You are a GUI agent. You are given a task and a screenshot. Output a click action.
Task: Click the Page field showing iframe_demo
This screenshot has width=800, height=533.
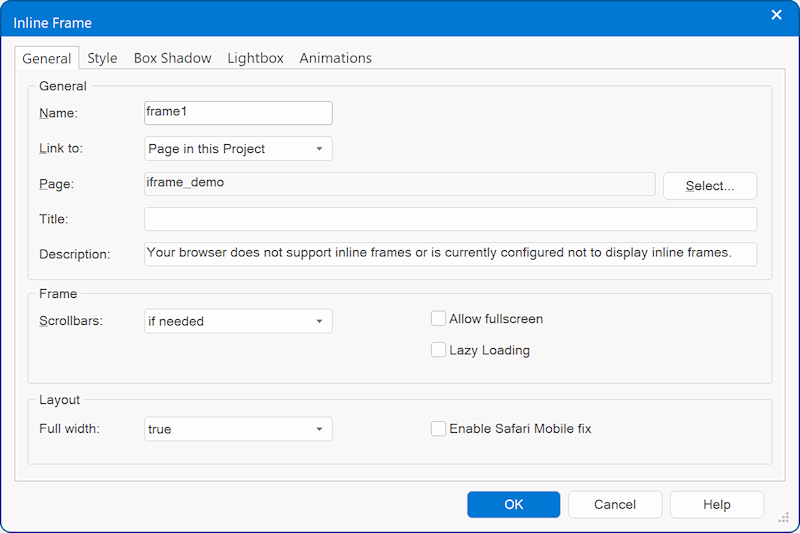400,184
